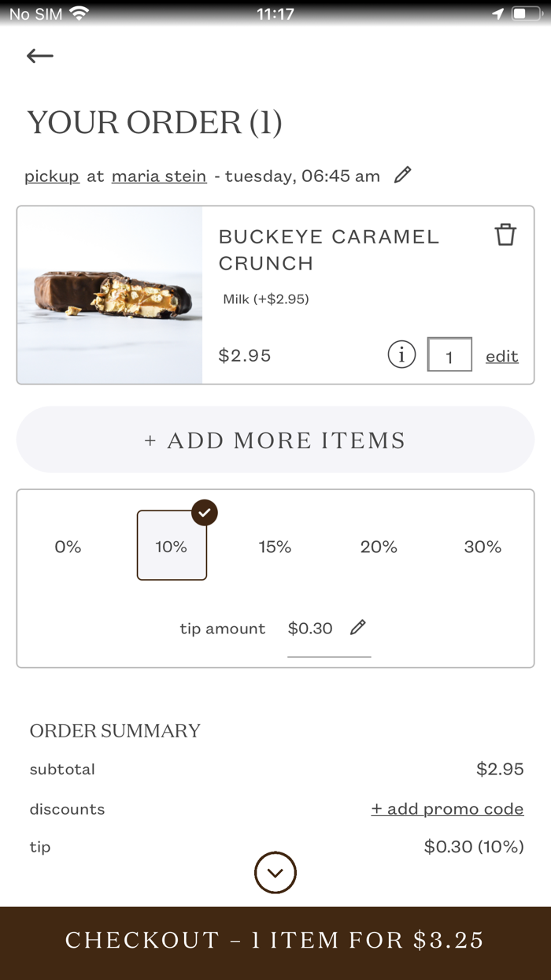Click add promo code link
Image resolution: width=551 pixels, height=980 pixels.
[x=447, y=808]
